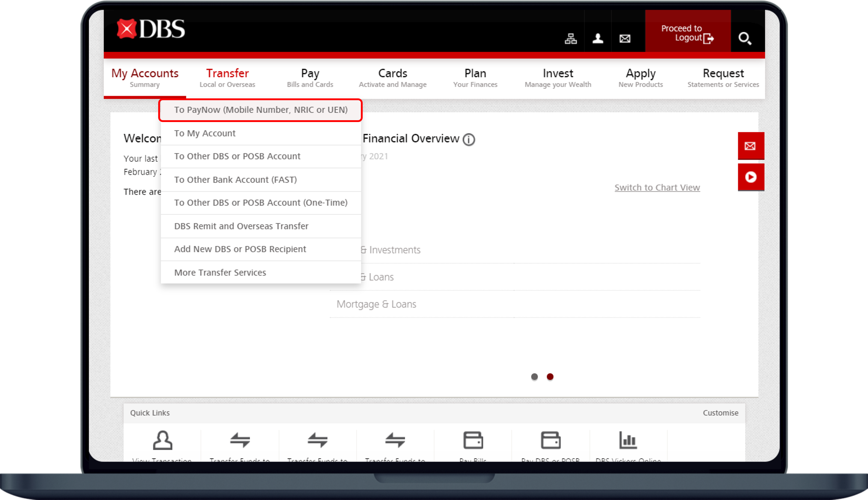
Task: Choose To Other DBS or POSB Account
Action: (261, 156)
